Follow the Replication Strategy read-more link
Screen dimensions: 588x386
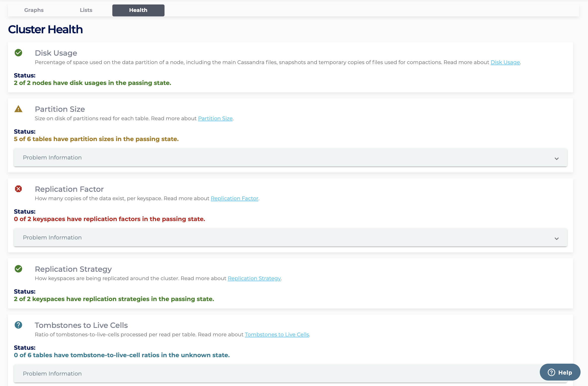[254, 278]
